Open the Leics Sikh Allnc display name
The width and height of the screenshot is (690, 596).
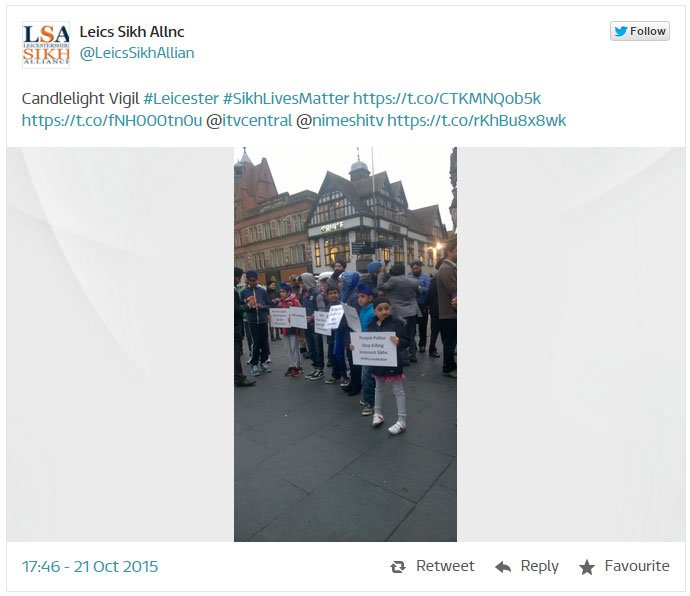(x=132, y=32)
